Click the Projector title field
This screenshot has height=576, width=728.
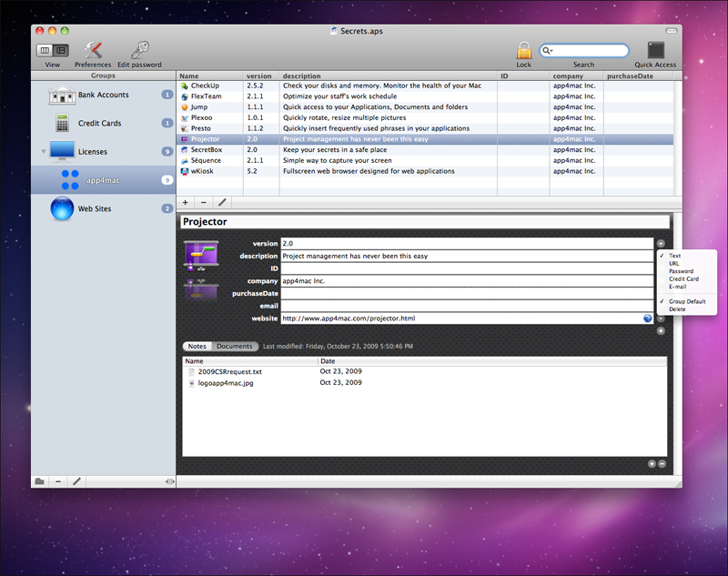coord(425,222)
